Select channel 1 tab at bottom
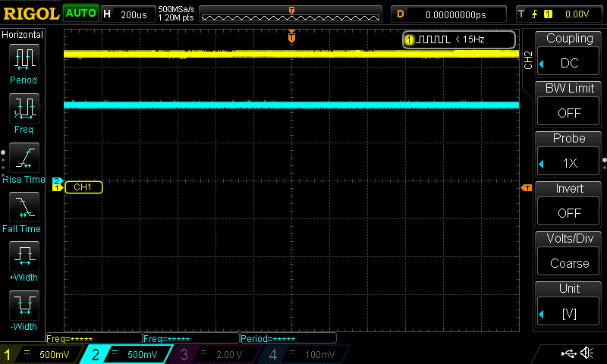Screen dimensions: 607x364 (39, 354)
